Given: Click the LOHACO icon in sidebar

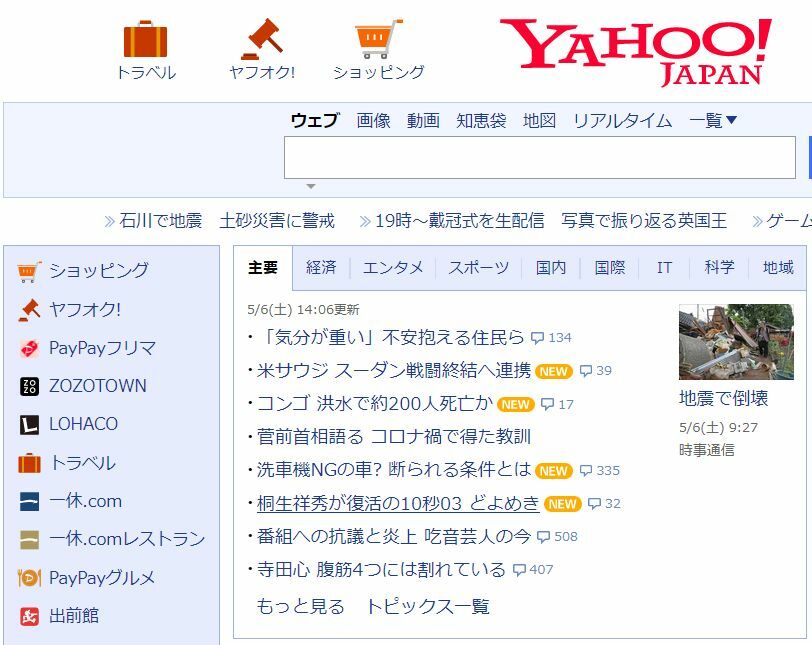Looking at the screenshot, I should pyautogui.click(x=29, y=424).
